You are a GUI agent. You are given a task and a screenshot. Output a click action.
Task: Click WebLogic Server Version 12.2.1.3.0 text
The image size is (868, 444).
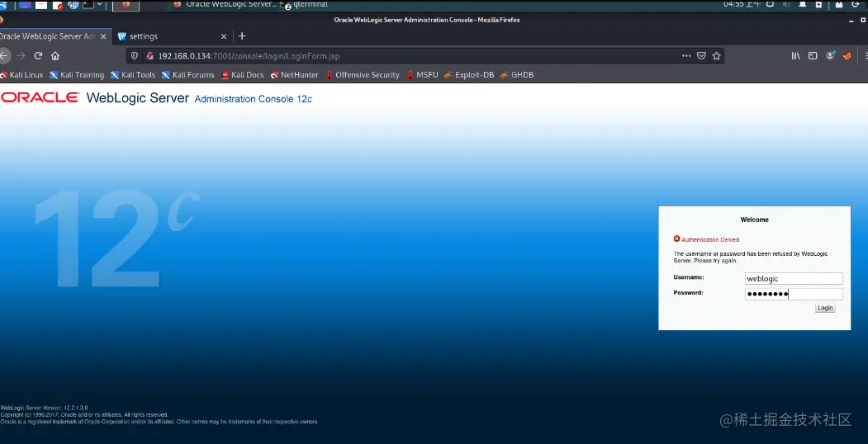point(45,408)
